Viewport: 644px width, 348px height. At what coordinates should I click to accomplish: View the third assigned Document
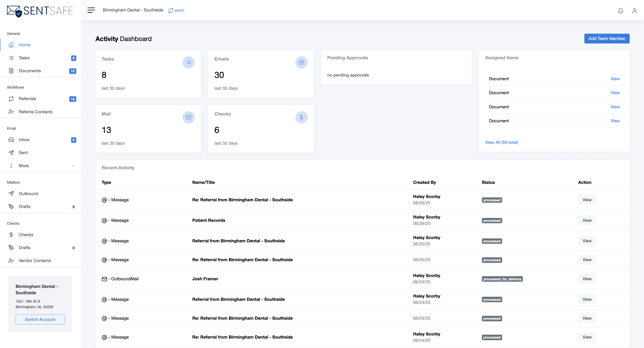(x=615, y=107)
